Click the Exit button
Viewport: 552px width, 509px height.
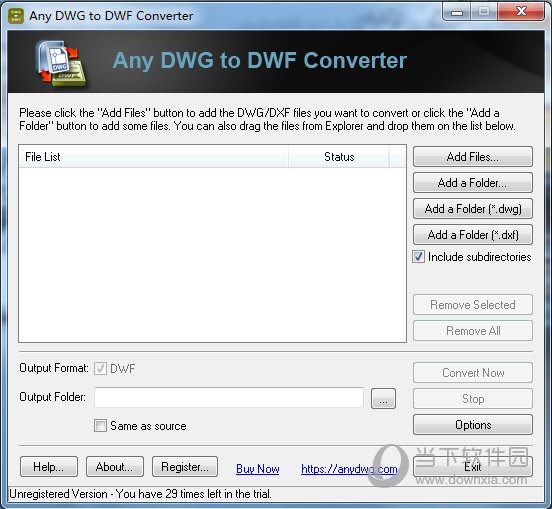click(x=472, y=467)
